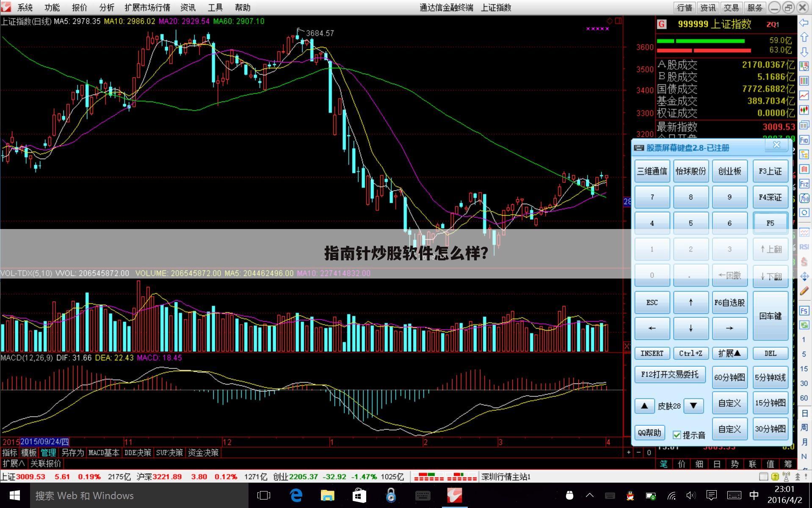Open the 工具 menu
This screenshot has height=508, width=812.
[x=215, y=8]
